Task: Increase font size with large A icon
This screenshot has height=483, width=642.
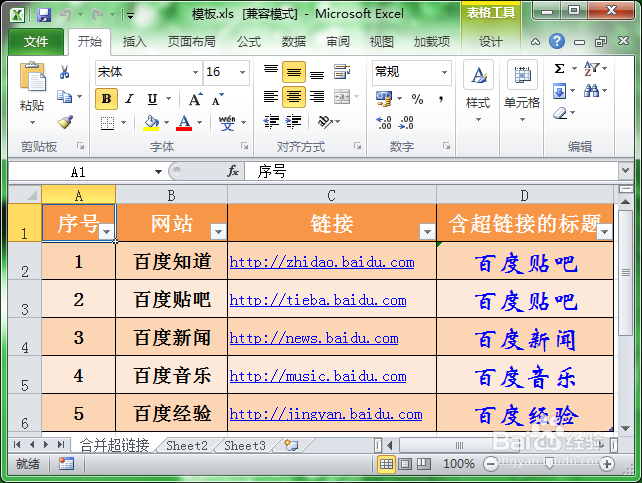Action: point(195,99)
